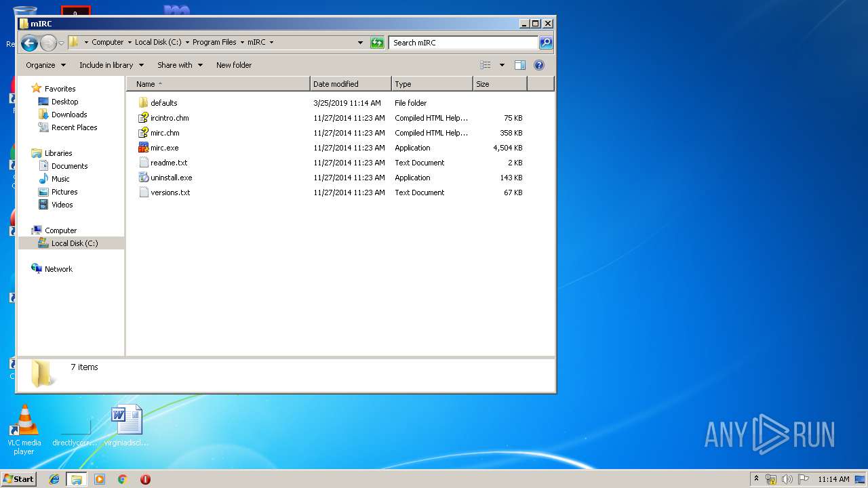Screen dimensions: 868x488
Task: Select the defaults folder icon
Action: pyautogui.click(x=143, y=103)
